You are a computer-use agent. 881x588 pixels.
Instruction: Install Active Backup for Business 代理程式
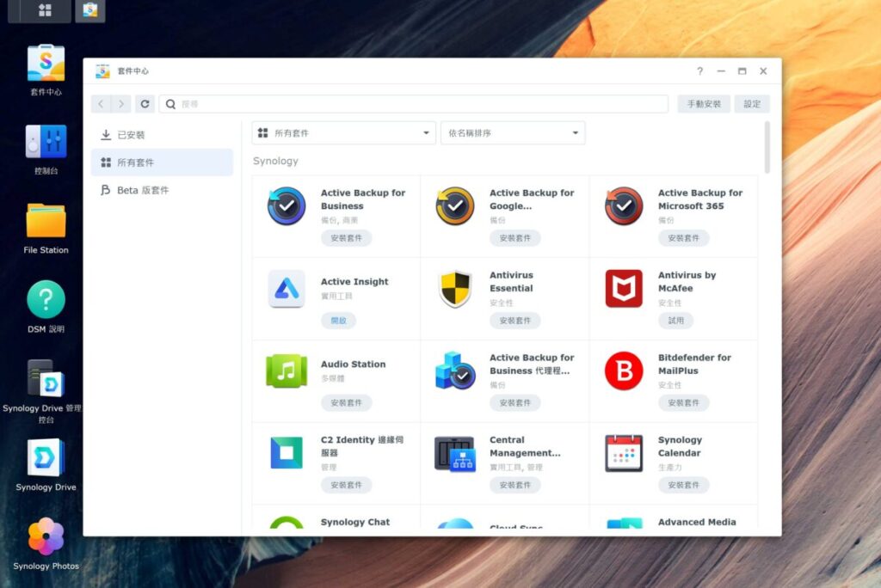(514, 402)
